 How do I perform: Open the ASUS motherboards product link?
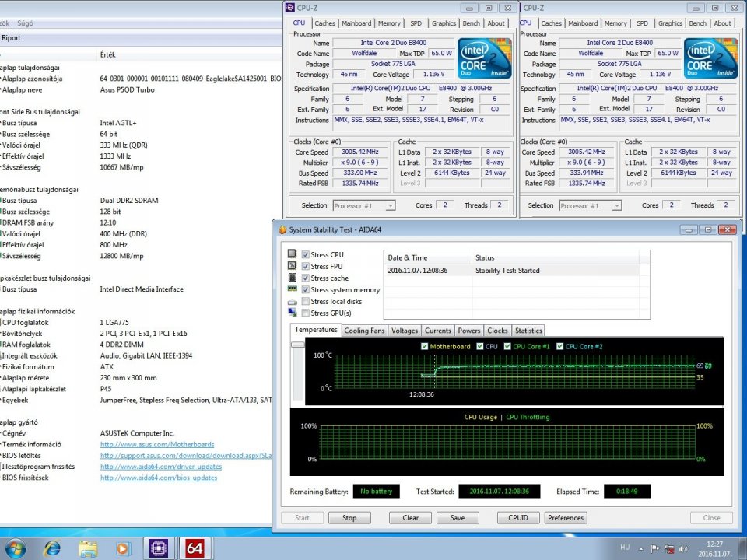click(x=157, y=445)
